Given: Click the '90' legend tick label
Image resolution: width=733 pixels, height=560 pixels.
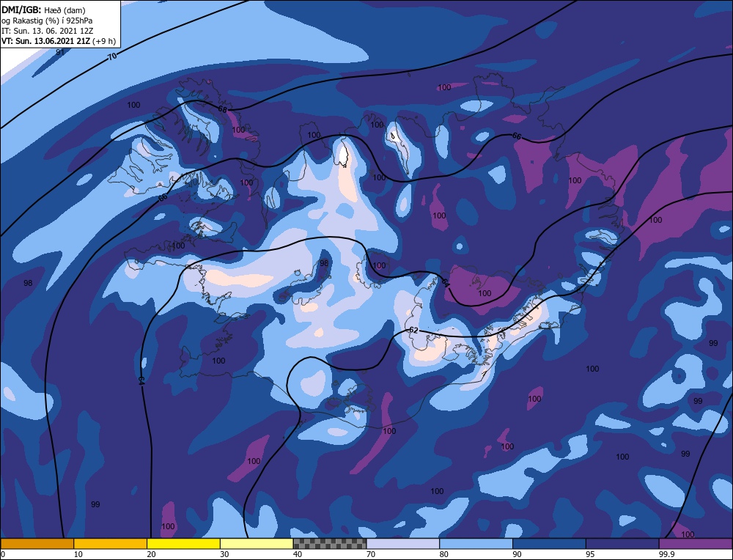Looking at the screenshot, I should click(x=517, y=554).
